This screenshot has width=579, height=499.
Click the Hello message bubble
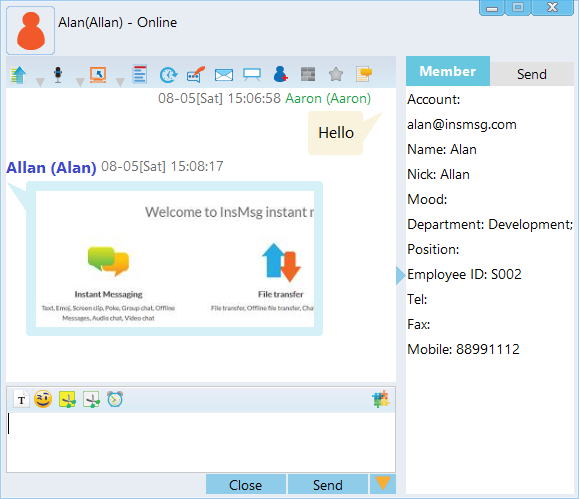click(x=336, y=133)
